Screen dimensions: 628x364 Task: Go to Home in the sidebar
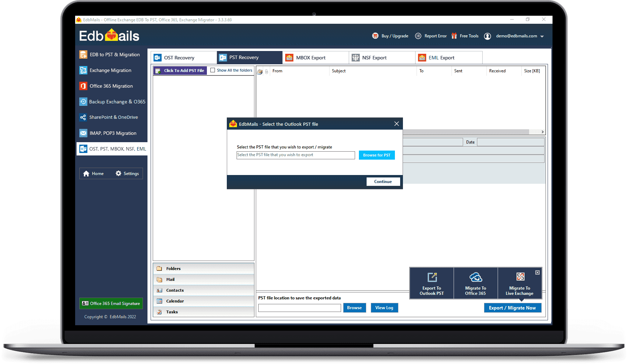[93, 174]
